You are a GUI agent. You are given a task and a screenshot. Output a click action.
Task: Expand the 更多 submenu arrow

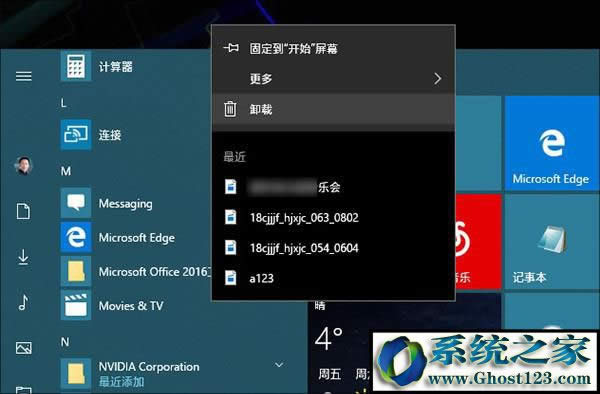(438, 79)
